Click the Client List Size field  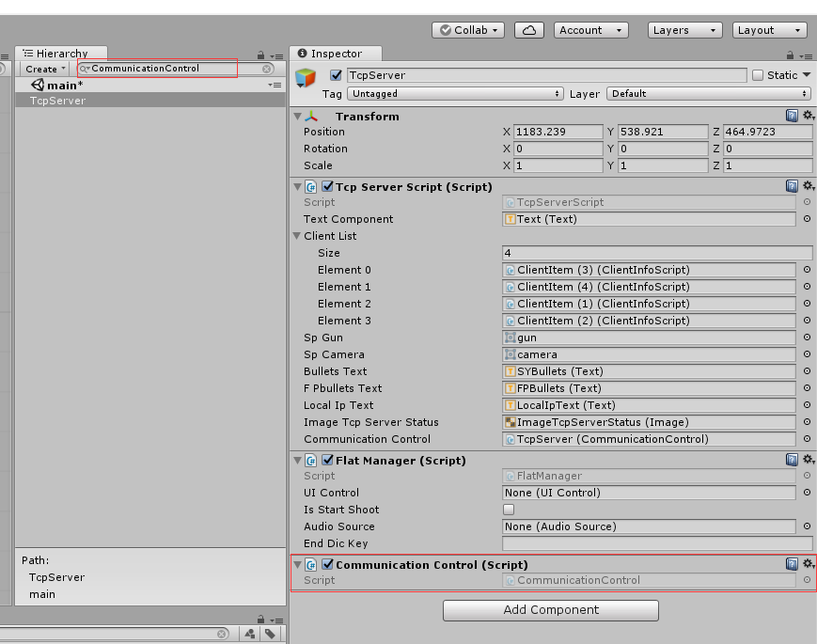657,253
